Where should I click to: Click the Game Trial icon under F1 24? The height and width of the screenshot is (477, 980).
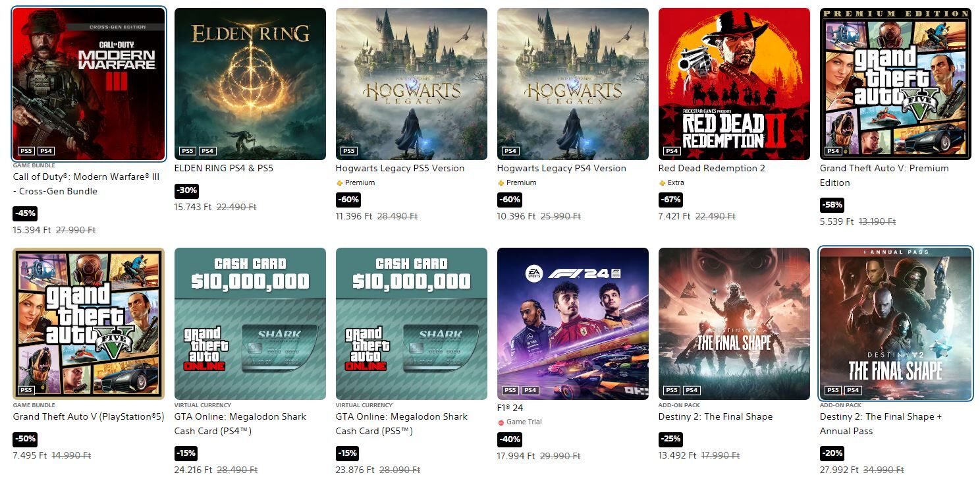[501, 422]
